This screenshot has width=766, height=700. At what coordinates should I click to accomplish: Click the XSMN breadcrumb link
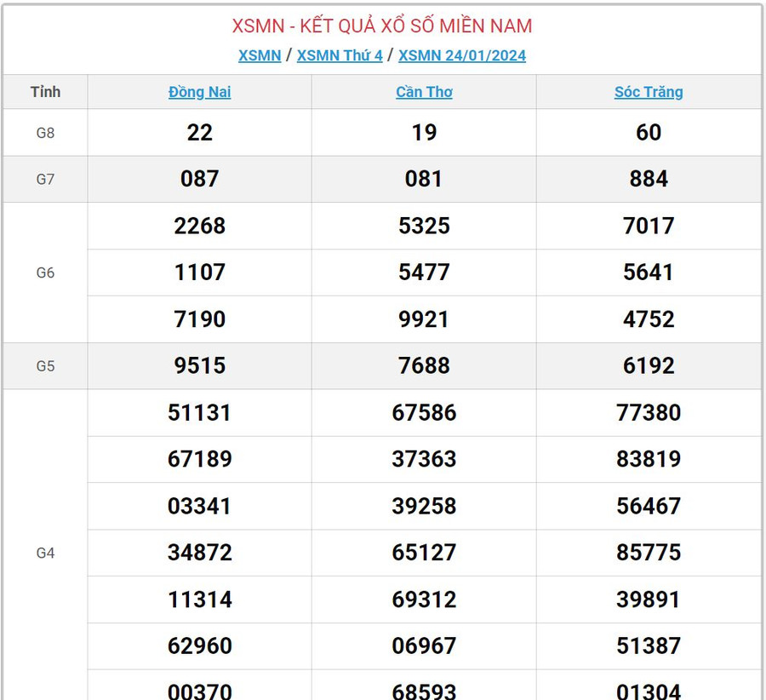[260, 55]
